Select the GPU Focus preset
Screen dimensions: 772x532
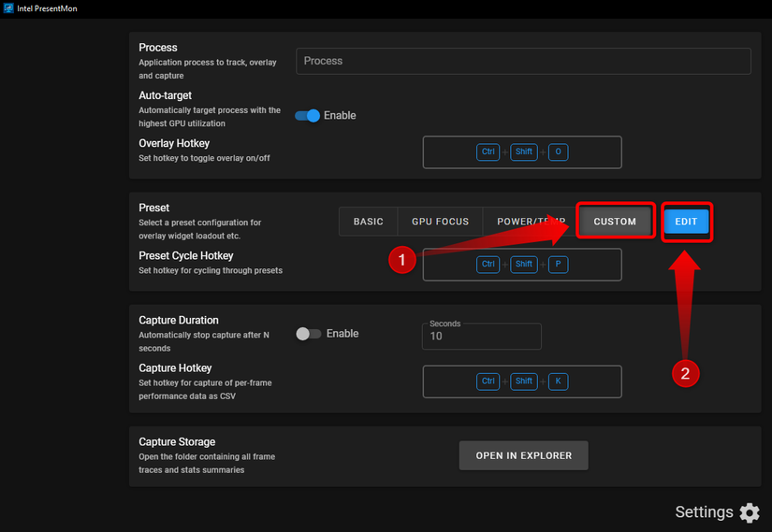(440, 222)
